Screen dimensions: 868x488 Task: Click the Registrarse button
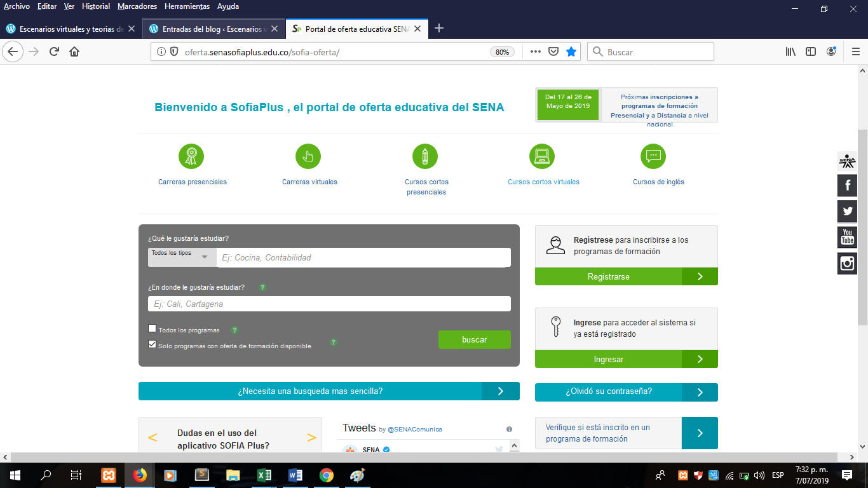coord(626,277)
